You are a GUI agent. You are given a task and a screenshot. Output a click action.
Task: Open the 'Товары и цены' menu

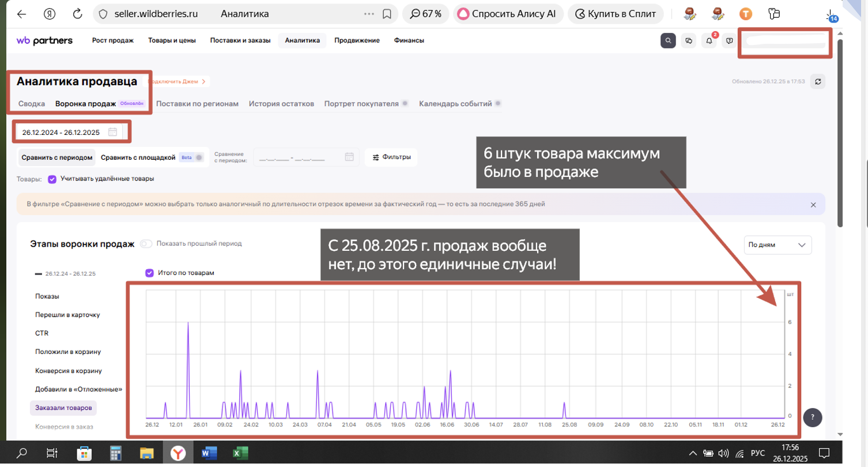[x=172, y=40]
